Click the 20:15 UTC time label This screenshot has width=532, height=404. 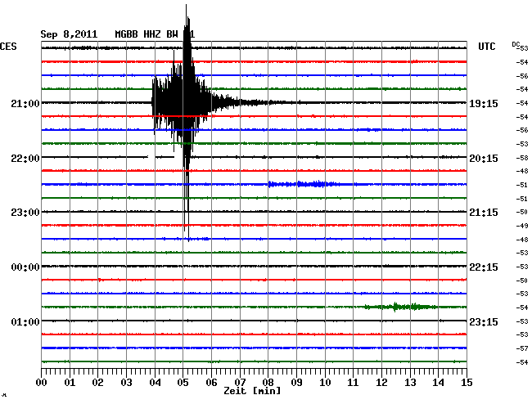[x=484, y=159]
